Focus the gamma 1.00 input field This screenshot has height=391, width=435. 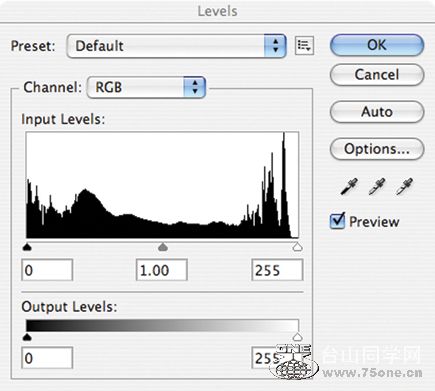pyautogui.click(x=162, y=270)
